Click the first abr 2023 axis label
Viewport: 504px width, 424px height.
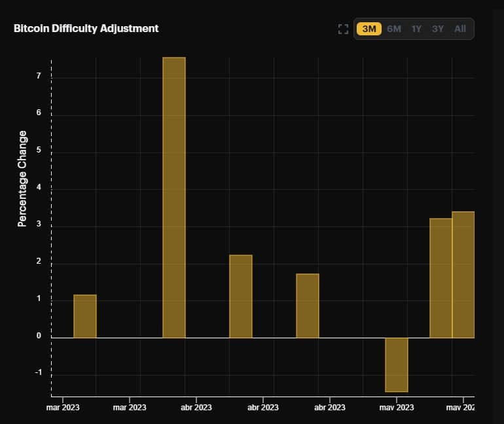pyautogui.click(x=196, y=407)
